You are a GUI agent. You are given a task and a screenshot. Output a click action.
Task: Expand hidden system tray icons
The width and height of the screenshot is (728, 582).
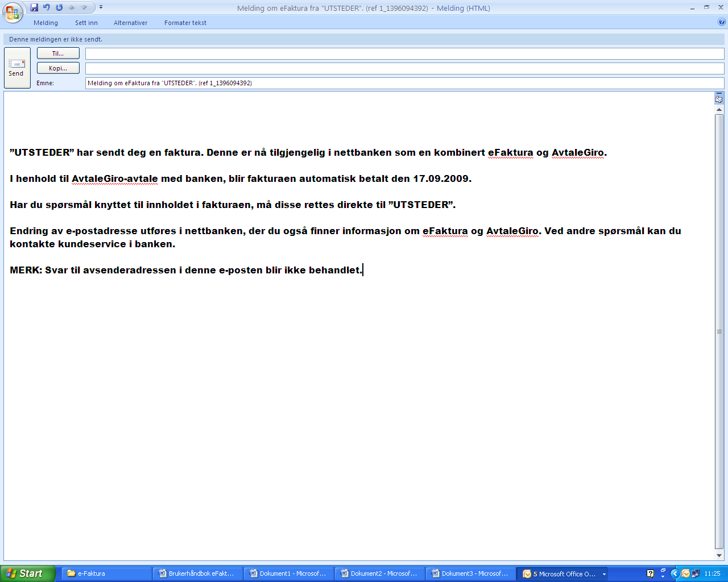(675, 573)
